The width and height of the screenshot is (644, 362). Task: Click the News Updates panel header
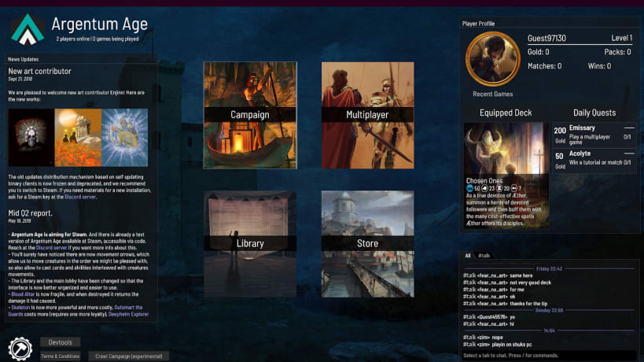[x=24, y=59]
